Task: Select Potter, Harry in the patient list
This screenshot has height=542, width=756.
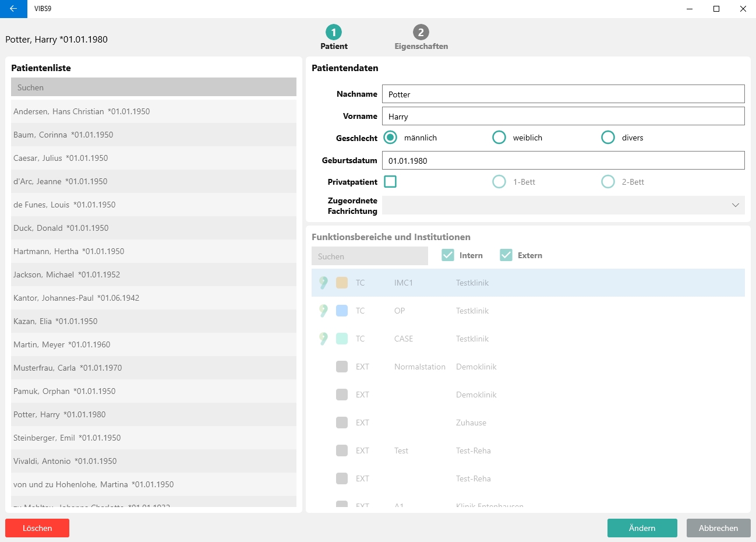Action: (x=154, y=414)
